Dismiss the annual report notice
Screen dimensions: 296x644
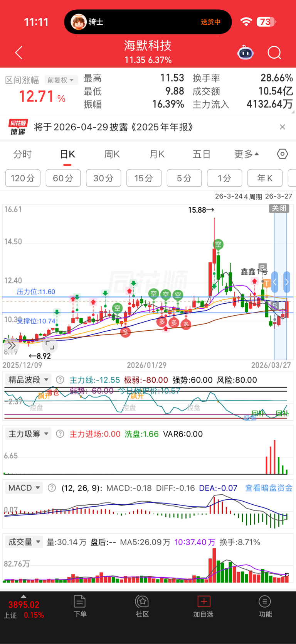point(283,127)
